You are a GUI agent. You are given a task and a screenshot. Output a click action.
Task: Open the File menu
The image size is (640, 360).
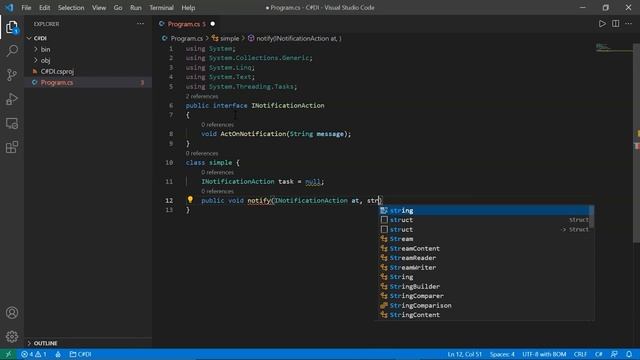(26, 7)
